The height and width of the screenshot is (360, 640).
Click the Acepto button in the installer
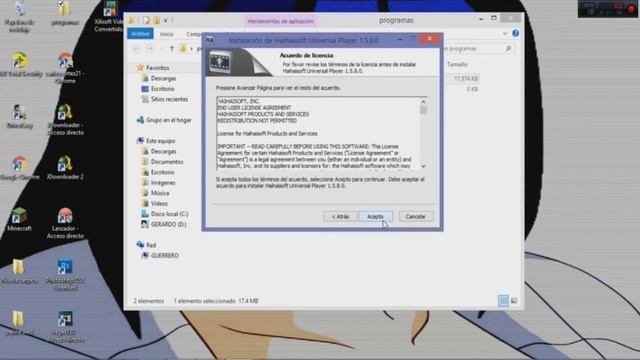tap(375, 216)
